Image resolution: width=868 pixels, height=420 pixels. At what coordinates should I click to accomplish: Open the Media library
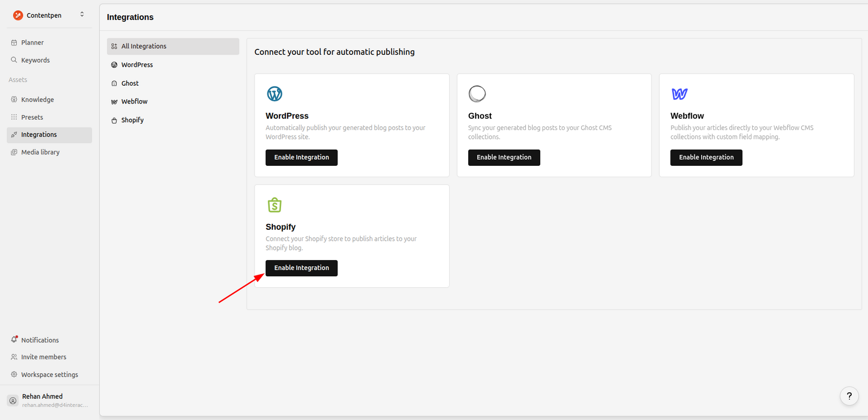40,152
